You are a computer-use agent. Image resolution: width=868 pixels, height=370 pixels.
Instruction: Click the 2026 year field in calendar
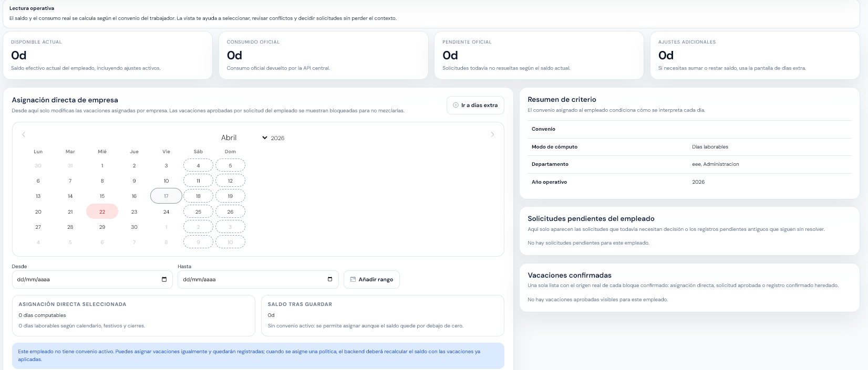tap(278, 138)
